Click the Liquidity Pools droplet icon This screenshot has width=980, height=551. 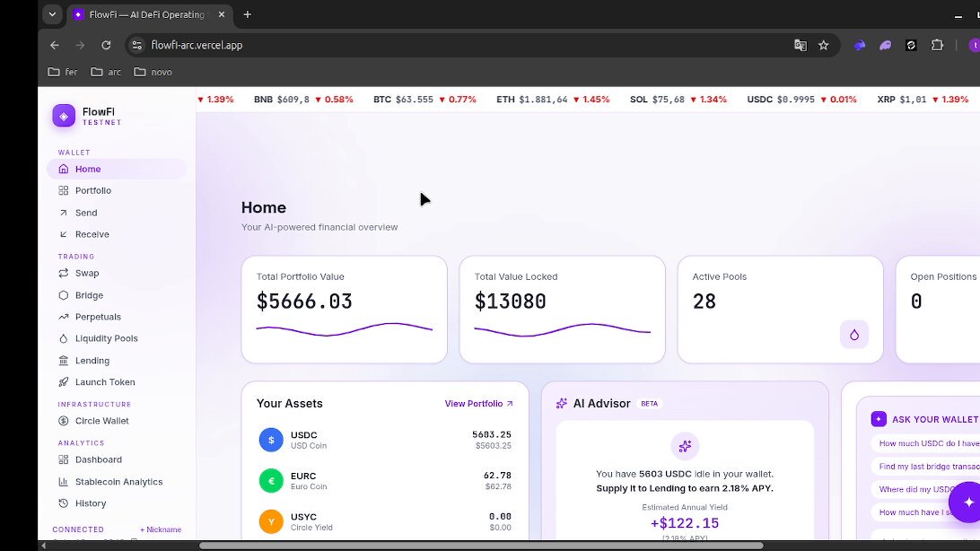tap(63, 338)
